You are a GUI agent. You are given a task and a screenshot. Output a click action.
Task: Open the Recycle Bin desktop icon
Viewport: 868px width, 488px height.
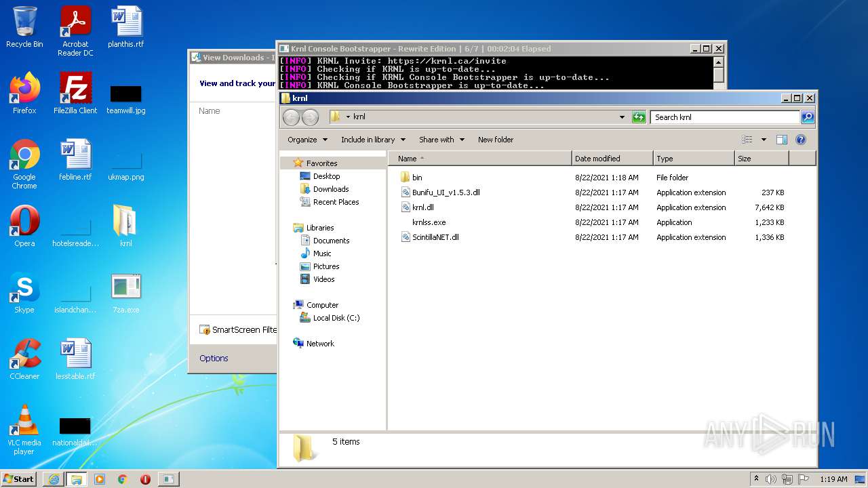(x=24, y=27)
